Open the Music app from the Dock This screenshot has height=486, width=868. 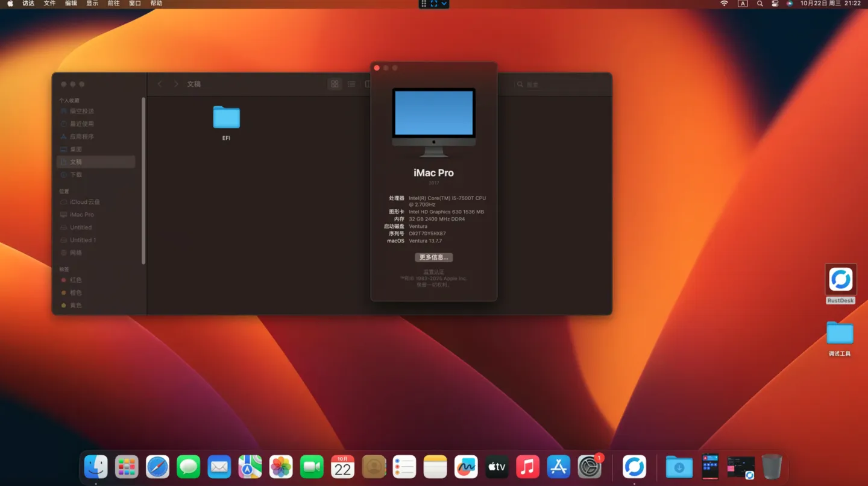[527, 466]
